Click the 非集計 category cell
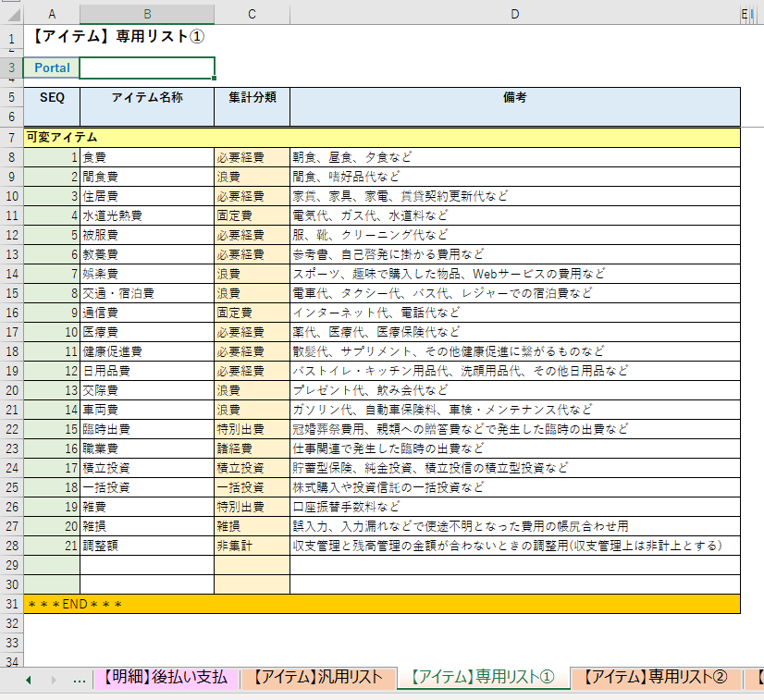The width and height of the screenshot is (764, 700). tap(252, 546)
